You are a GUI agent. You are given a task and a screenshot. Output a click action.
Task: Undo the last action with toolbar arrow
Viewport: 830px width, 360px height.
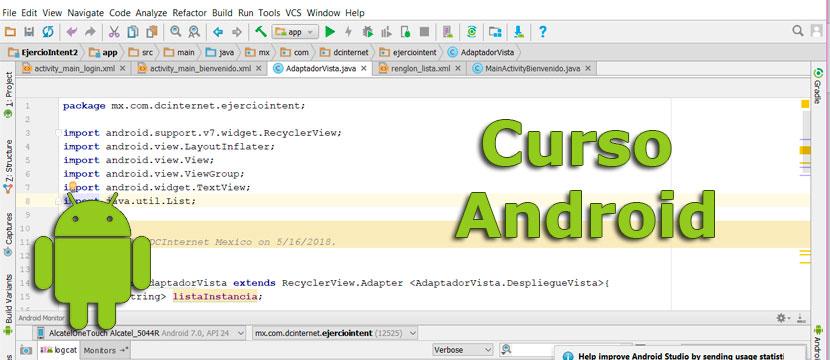point(71,32)
